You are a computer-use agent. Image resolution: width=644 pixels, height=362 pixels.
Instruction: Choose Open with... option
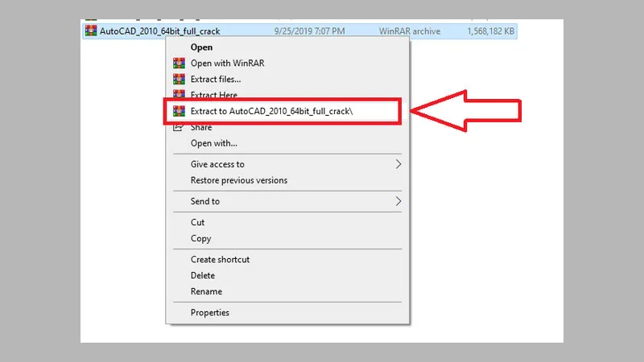click(x=213, y=143)
